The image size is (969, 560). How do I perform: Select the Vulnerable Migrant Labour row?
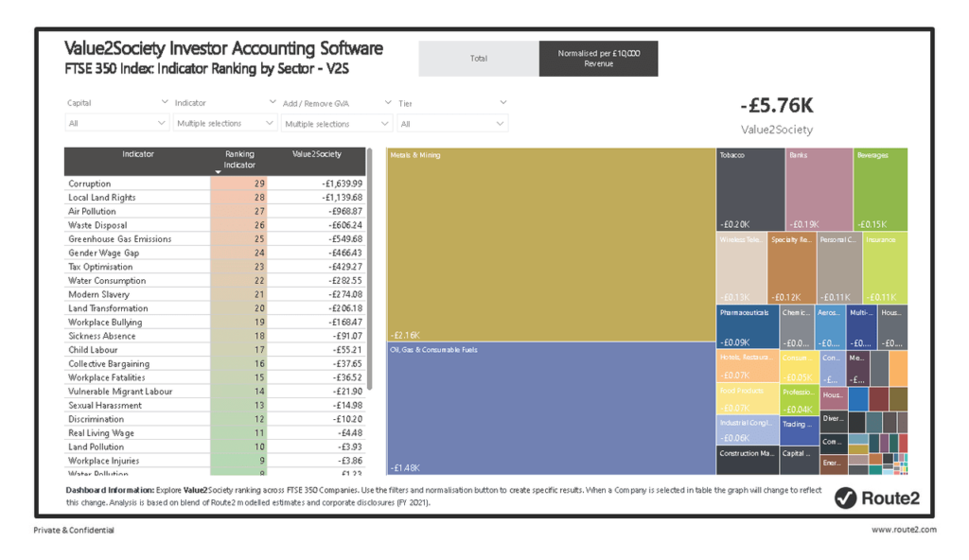point(215,392)
